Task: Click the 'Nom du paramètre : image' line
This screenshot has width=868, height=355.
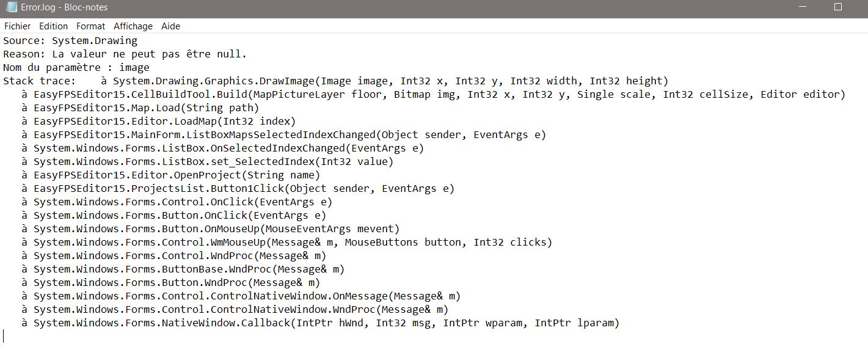Action: click(76, 68)
